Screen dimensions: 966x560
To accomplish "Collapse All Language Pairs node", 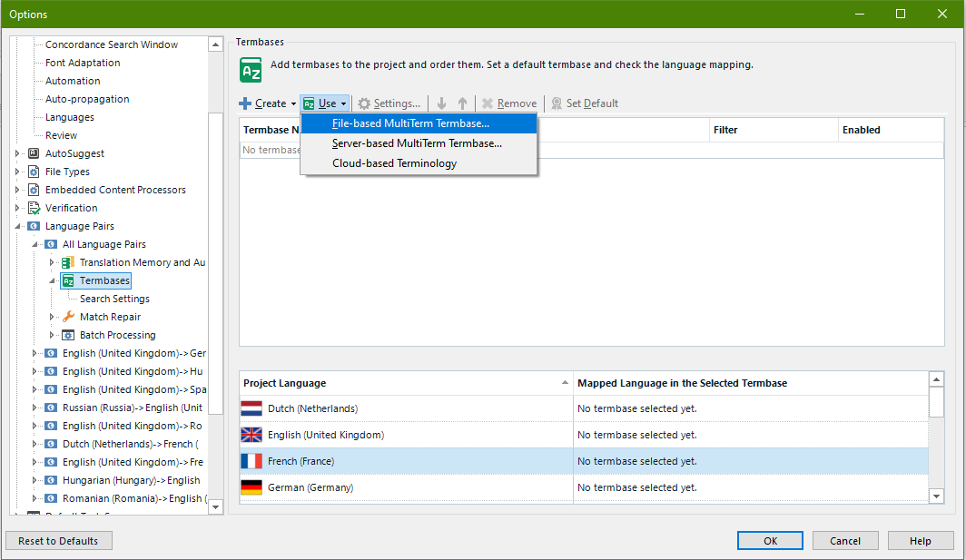I will [34, 244].
